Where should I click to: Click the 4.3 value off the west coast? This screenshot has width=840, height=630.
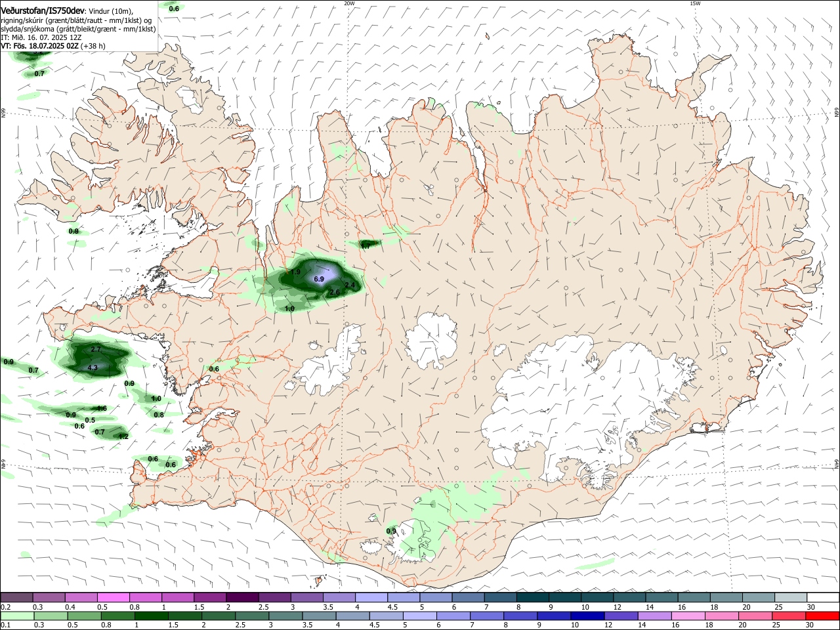coord(93,368)
